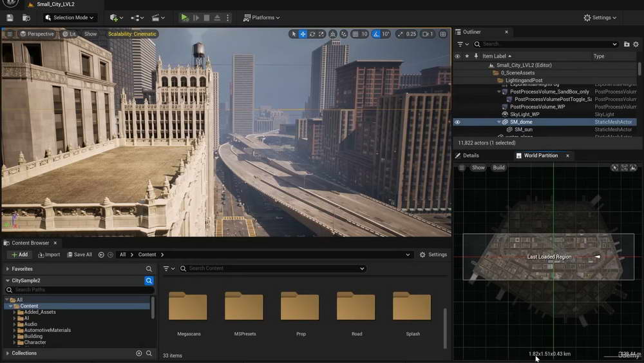Viewport: 644px width, 363px height.
Task: Go back in Content Browser history
Action: (101, 255)
